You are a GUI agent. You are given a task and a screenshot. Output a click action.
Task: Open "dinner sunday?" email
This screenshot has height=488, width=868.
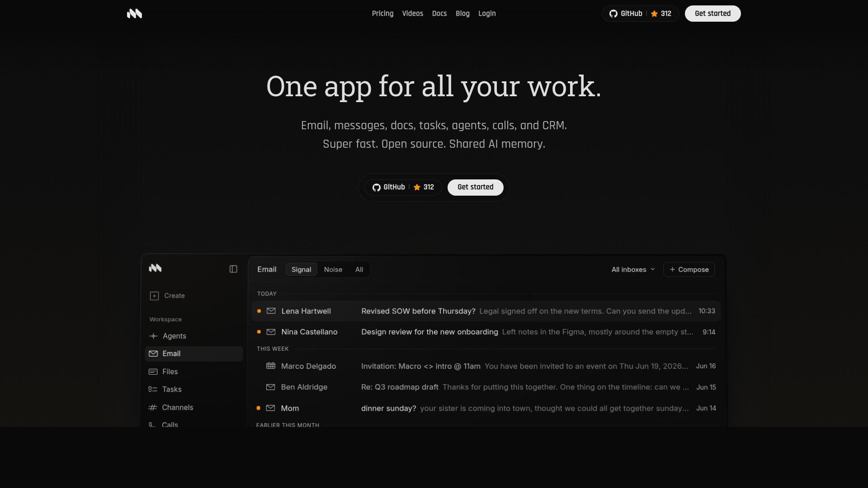click(x=388, y=408)
